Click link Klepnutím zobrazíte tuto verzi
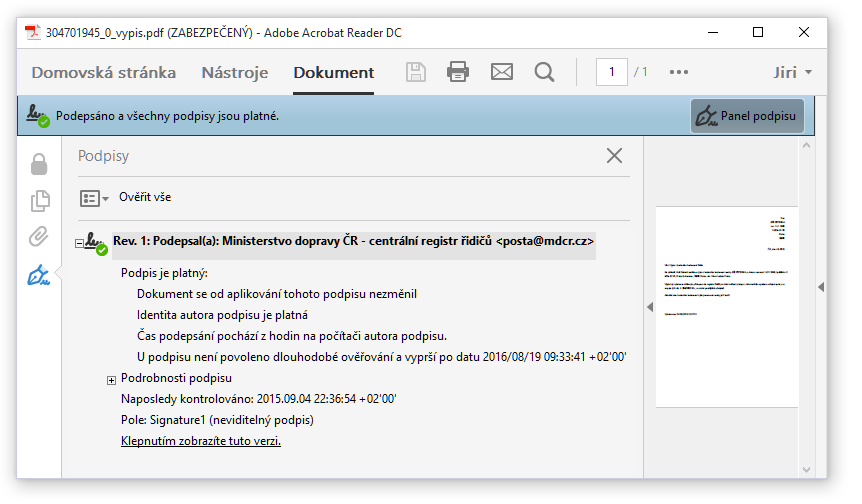Viewport: 862px width, 504px height. coord(200,441)
